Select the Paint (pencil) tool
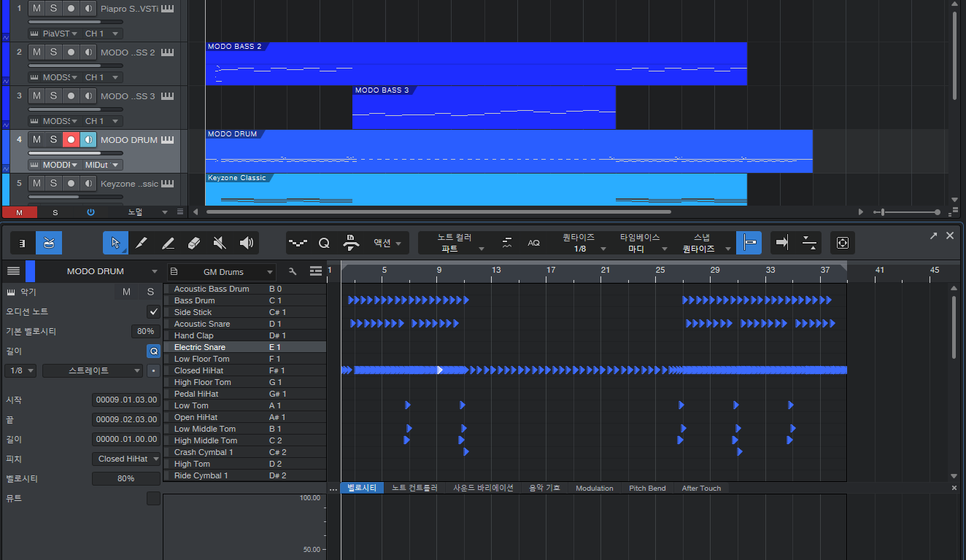Viewport: 966px width, 560px height. click(142, 243)
